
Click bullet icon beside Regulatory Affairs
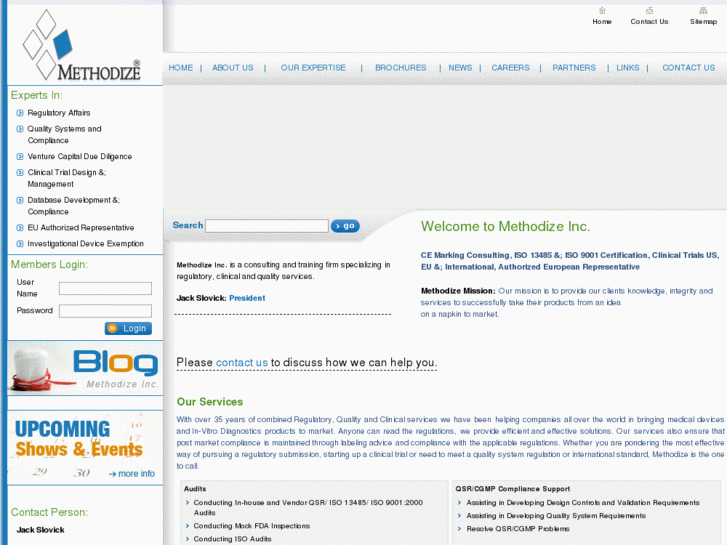pos(20,113)
